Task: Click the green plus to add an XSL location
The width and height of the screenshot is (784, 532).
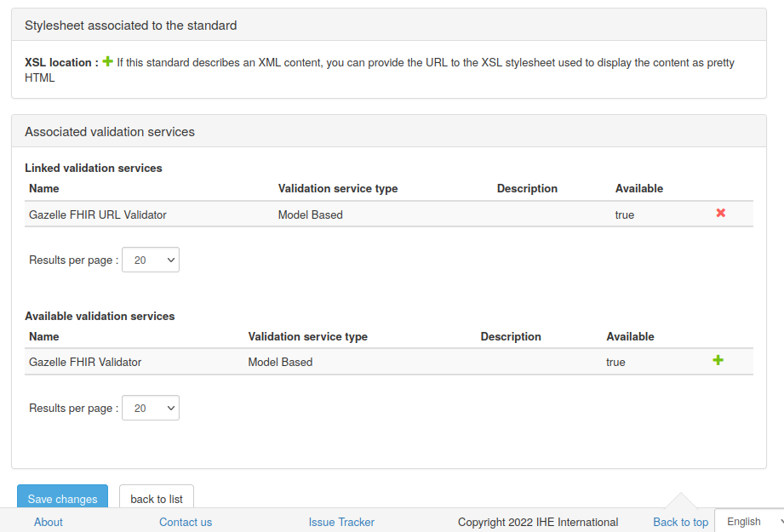Action: click(x=106, y=60)
